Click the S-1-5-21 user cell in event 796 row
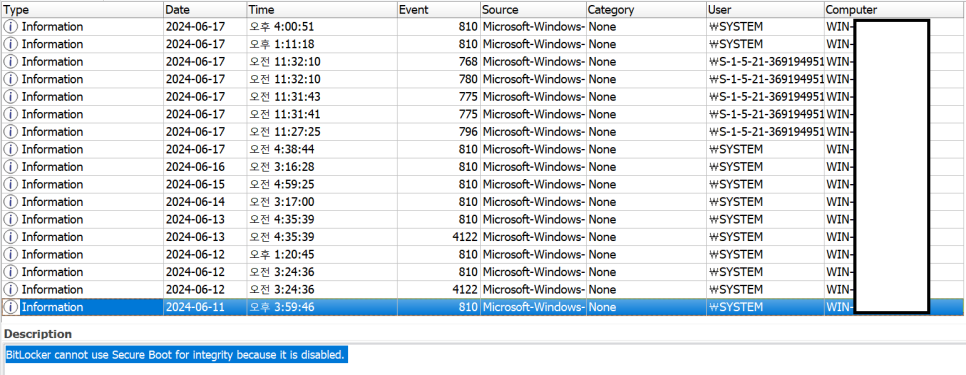The image size is (966, 375). (x=766, y=132)
